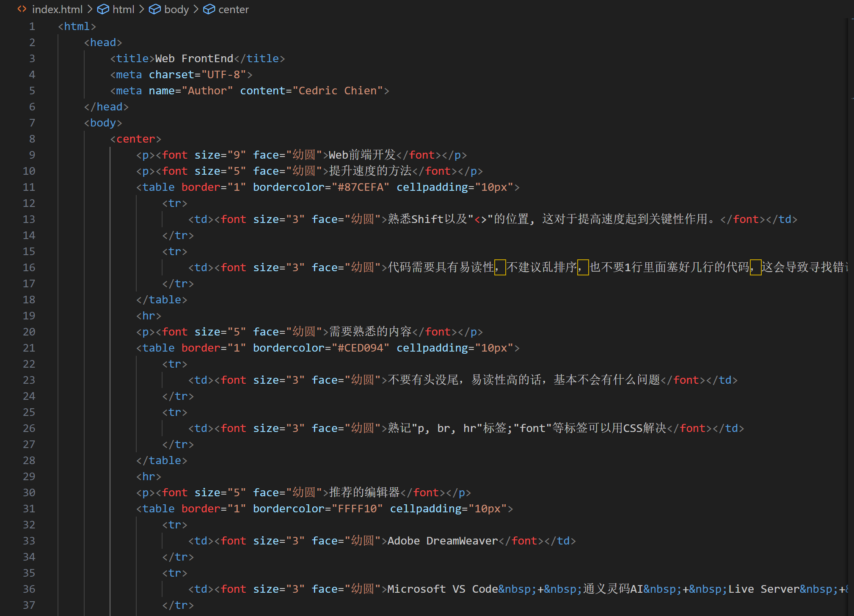Click the chevron between index.html and html
The image size is (854, 616).
[x=90, y=9]
